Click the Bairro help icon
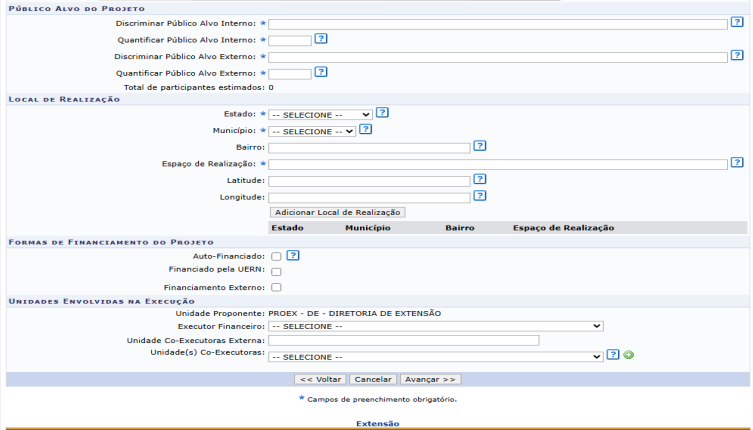The width and height of the screenshot is (753, 430). pos(480,146)
